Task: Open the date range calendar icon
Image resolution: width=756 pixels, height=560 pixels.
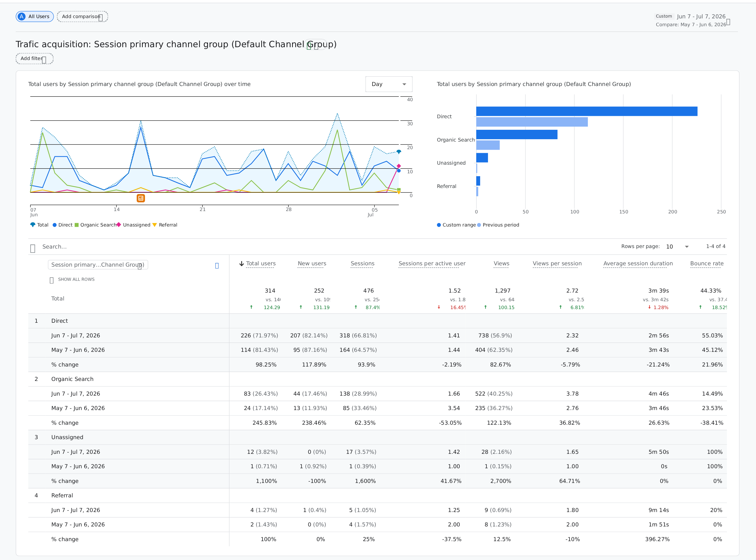Action: click(728, 22)
